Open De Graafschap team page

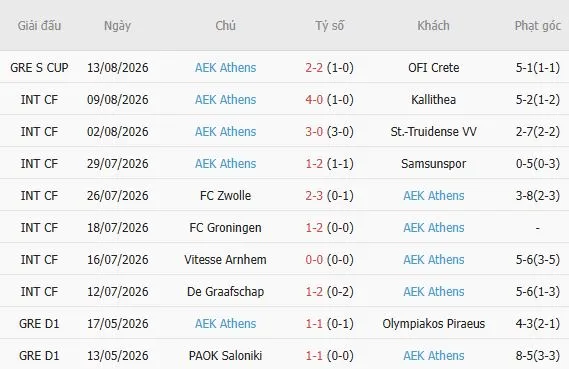[225, 291]
